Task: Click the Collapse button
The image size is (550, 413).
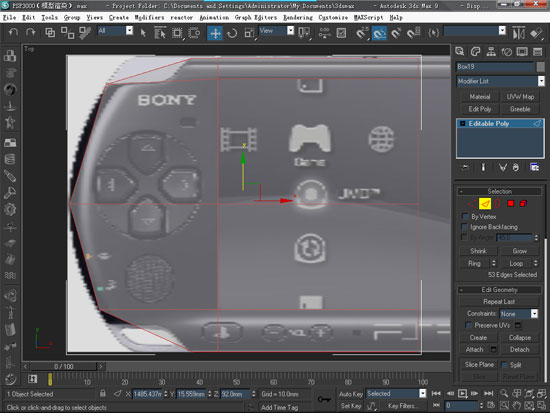Action: click(519, 338)
